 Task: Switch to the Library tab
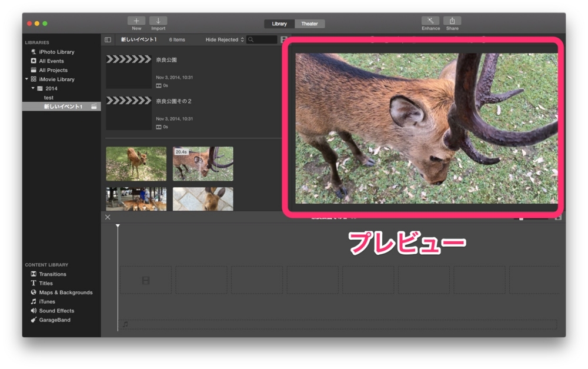(279, 24)
